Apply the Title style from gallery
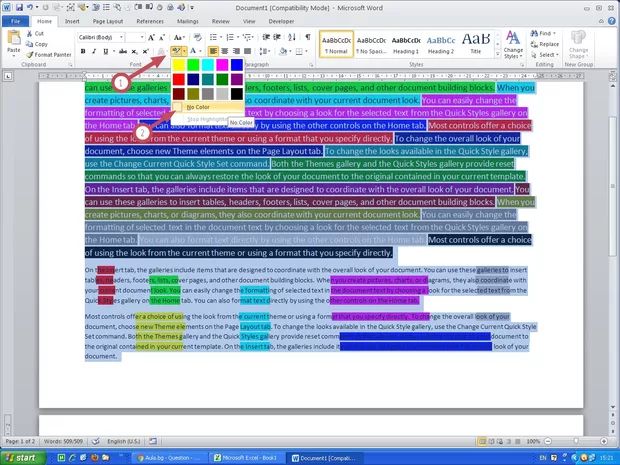The image size is (620, 465). 477,44
